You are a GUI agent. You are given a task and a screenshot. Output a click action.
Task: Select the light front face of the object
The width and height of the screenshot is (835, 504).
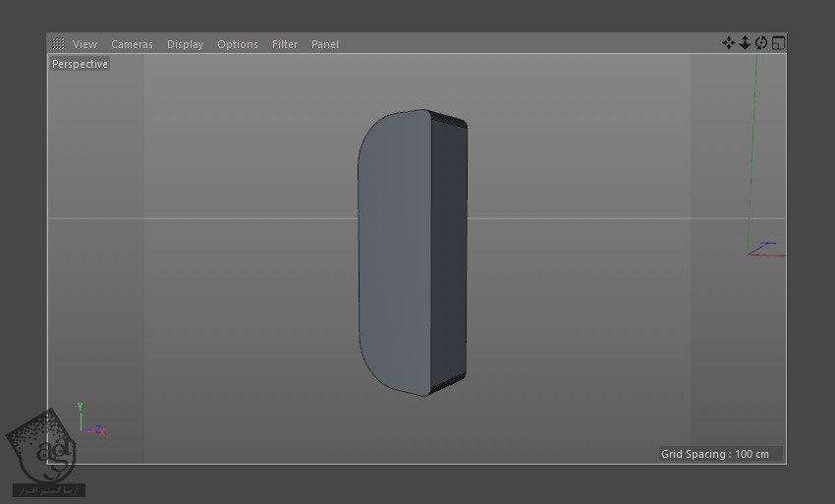(393, 255)
